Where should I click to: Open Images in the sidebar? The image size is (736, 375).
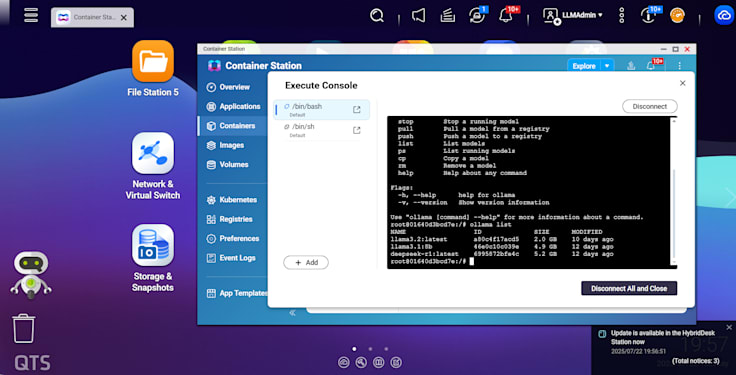click(232, 145)
